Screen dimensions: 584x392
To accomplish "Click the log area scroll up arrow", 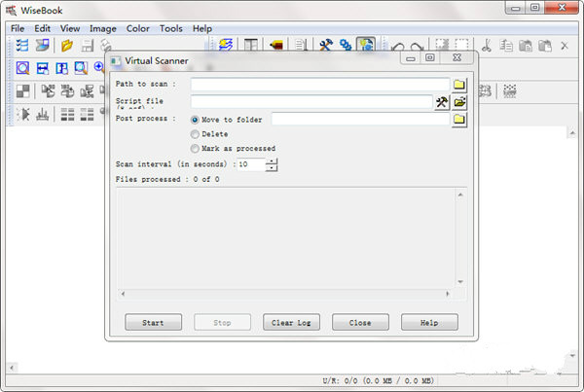I will [x=460, y=195].
